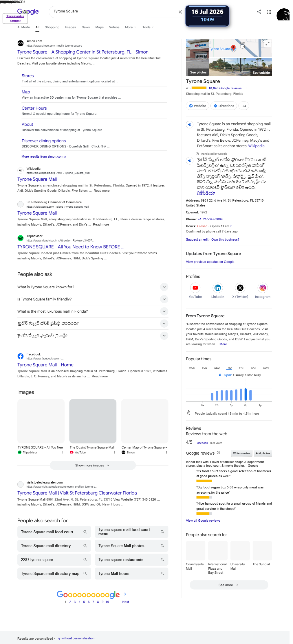Click 'Try without personalisation' link
Screen dimensions: 293x644
coord(75,638)
